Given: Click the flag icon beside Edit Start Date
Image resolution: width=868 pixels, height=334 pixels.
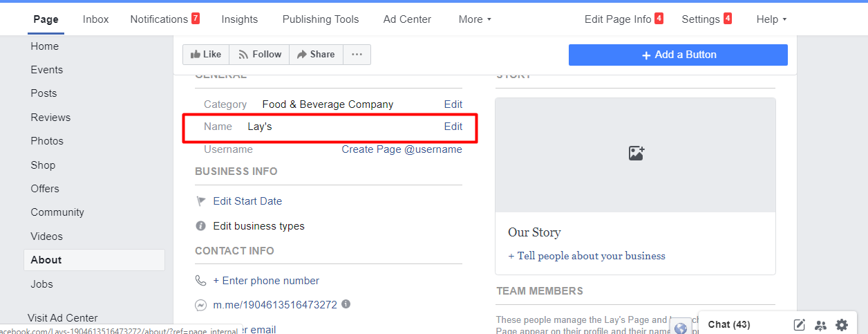Looking at the screenshot, I should tap(201, 201).
